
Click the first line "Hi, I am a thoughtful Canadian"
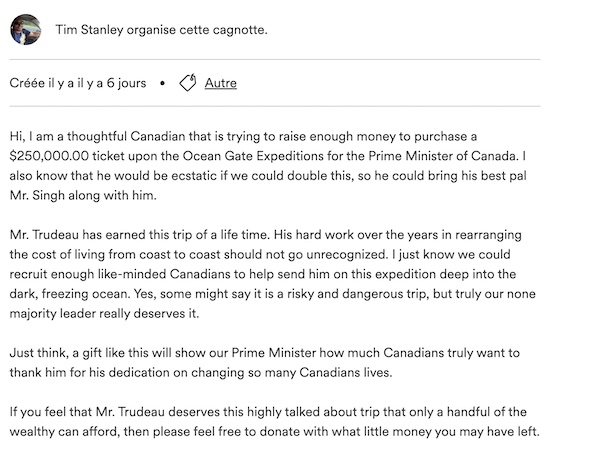pos(243,137)
